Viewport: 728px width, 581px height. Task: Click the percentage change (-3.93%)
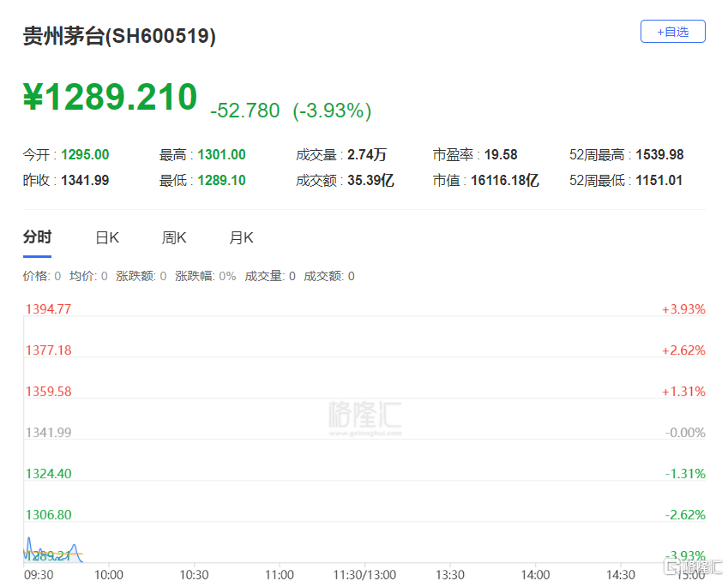point(332,111)
